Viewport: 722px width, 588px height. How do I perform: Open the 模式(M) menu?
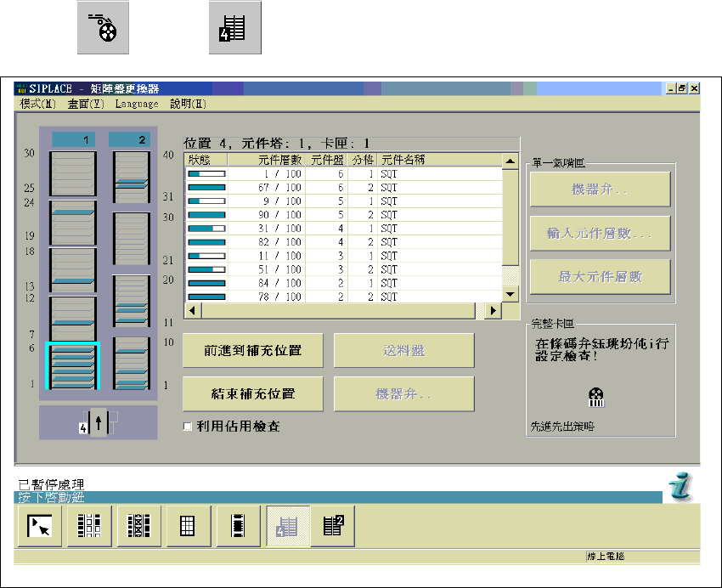click(37, 104)
